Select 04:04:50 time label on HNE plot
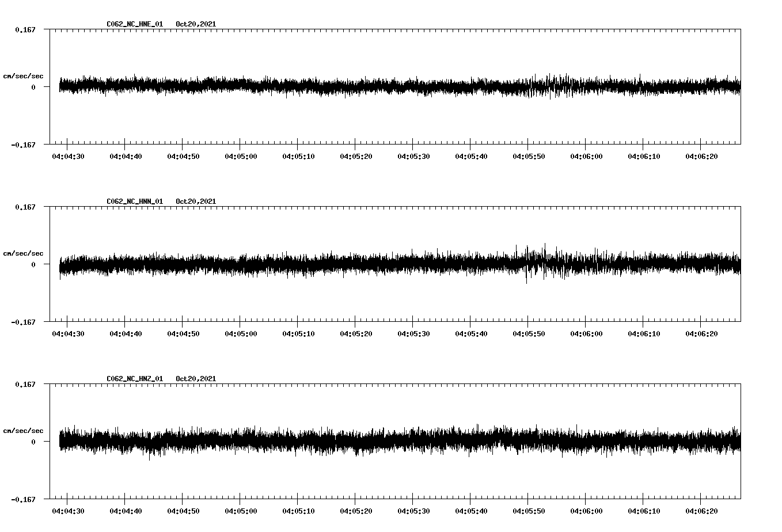 click(x=183, y=156)
